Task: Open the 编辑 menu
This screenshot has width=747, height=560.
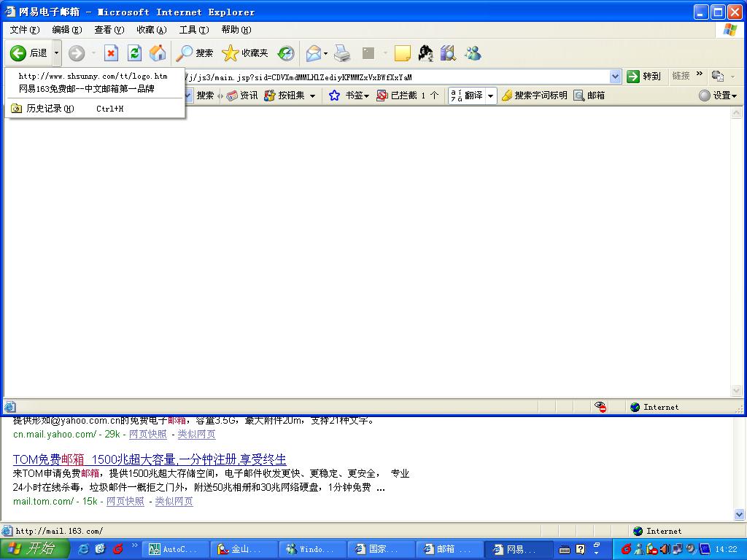Action: 66,29
